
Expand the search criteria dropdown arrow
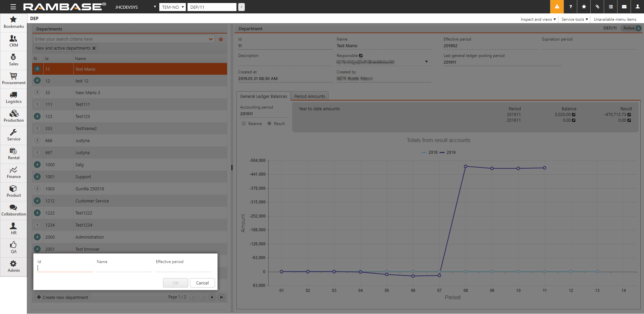(211, 39)
